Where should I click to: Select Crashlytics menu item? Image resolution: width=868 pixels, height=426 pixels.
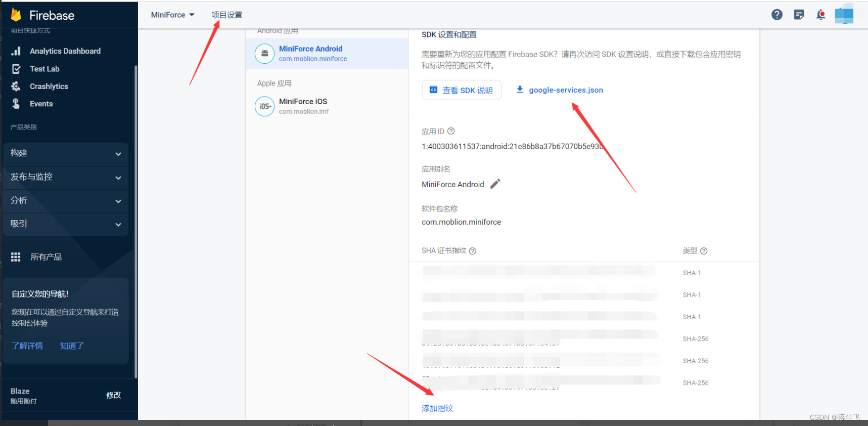49,87
